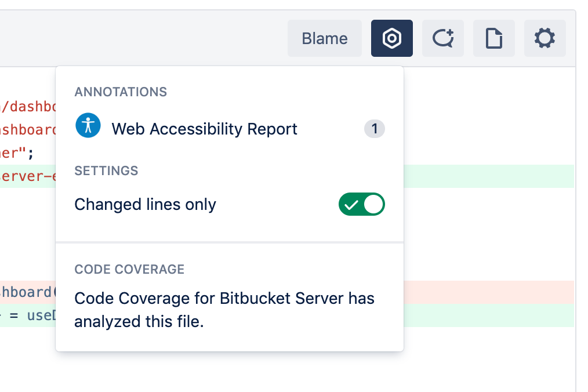Click the code line showing "/dashbo"
The height and width of the screenshot is (392, 588).
29,107
